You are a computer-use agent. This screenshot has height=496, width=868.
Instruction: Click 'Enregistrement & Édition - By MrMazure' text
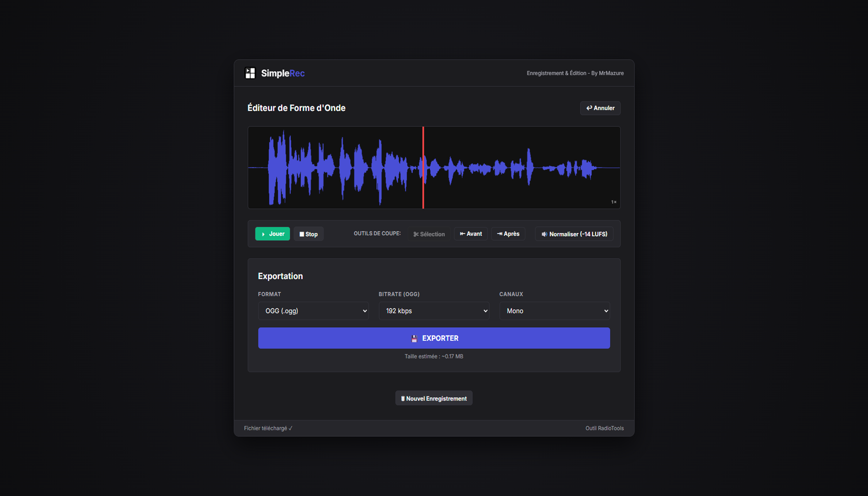[x=575, y=73]
